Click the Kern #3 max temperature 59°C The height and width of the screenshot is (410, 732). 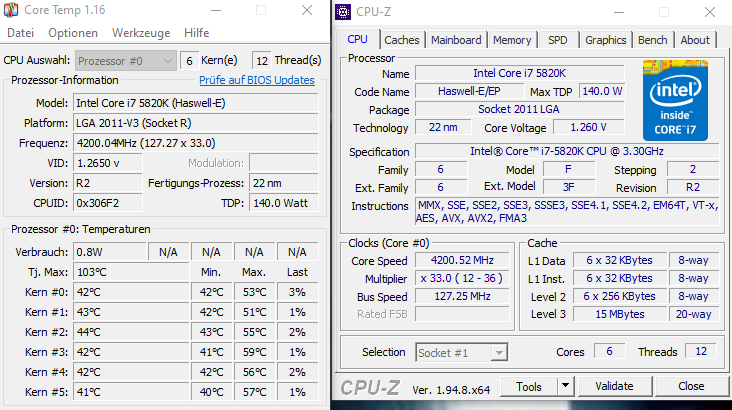click(x=254, y=353)
